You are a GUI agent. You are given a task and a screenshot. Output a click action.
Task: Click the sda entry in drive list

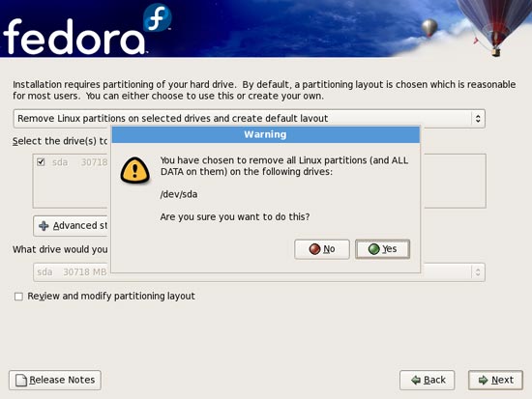tap(71, 162)
